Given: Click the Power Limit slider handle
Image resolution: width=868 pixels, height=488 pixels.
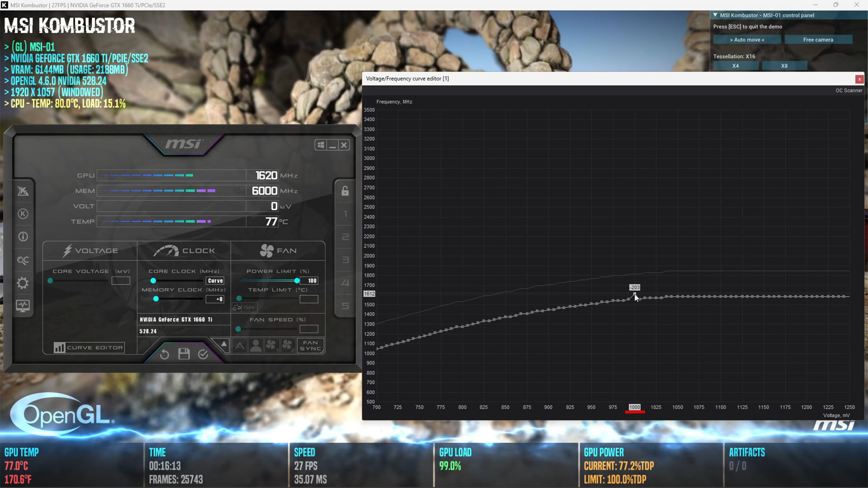Looking at the screenshot, I should coord(297,281).
